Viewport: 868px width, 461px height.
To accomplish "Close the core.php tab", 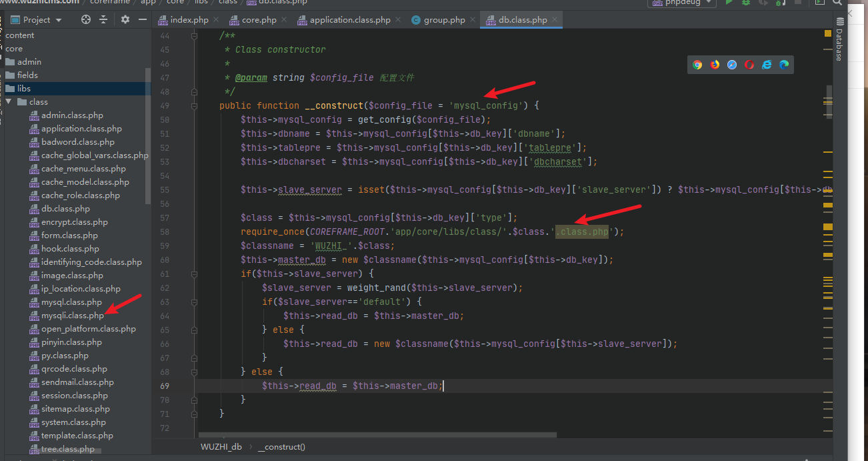I will click(x=284, y=20).
